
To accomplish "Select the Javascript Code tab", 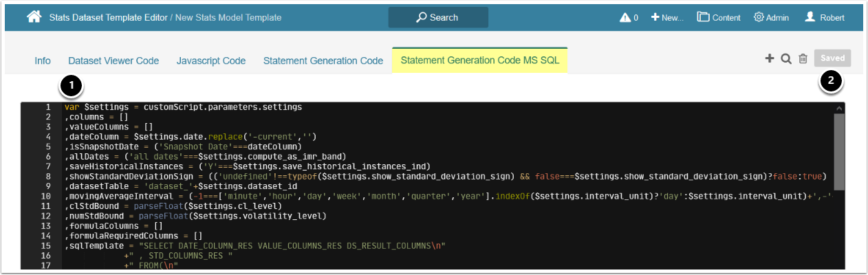I will (210, 60).
